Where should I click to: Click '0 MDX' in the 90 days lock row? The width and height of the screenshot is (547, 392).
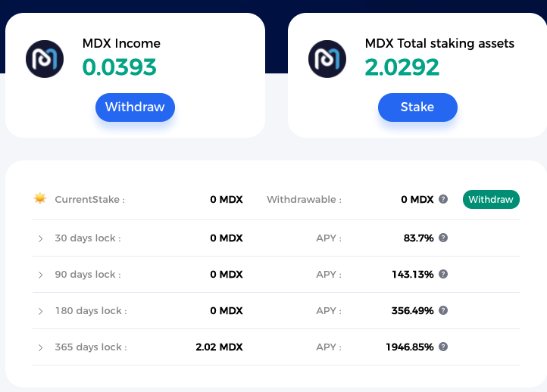[227, 274]
